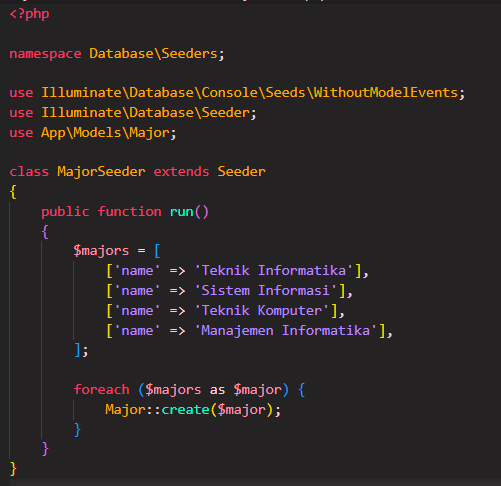
Task: Click the public keyword
Action: (65, 212)
